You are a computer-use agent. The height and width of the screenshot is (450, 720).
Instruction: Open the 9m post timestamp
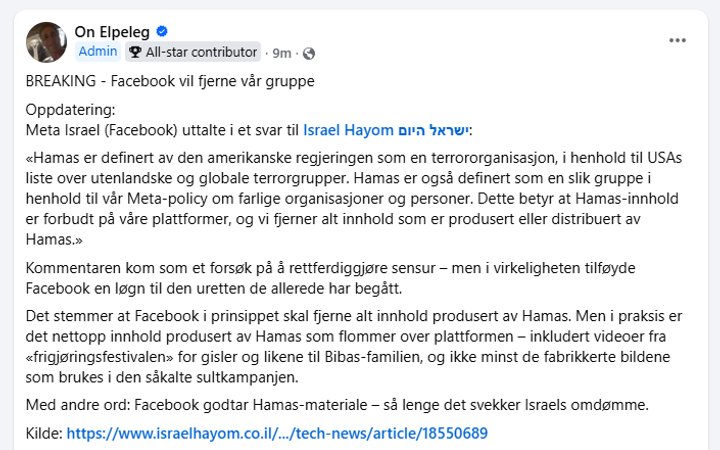click(x=281, y=53)
